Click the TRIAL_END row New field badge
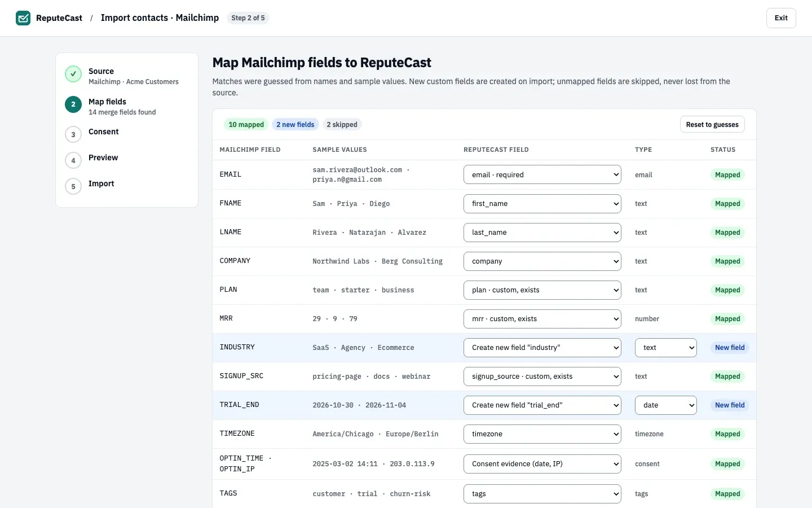 (x=730, y=405)
